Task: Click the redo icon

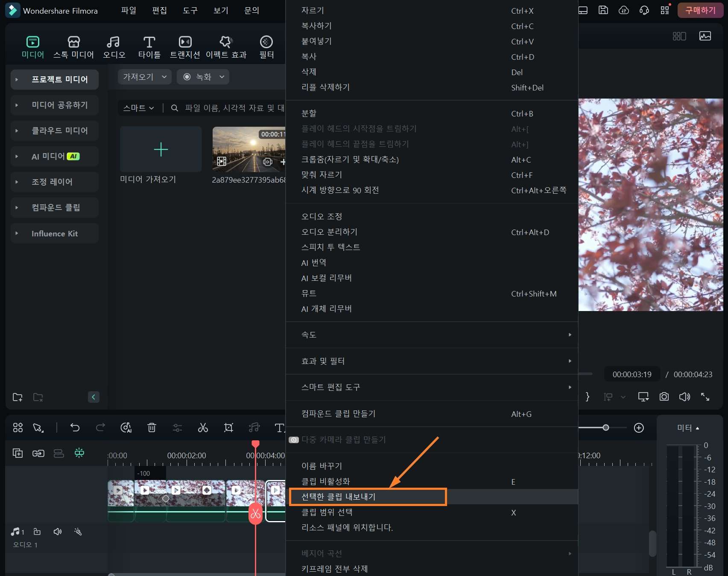Action: [x=100, y=428]
